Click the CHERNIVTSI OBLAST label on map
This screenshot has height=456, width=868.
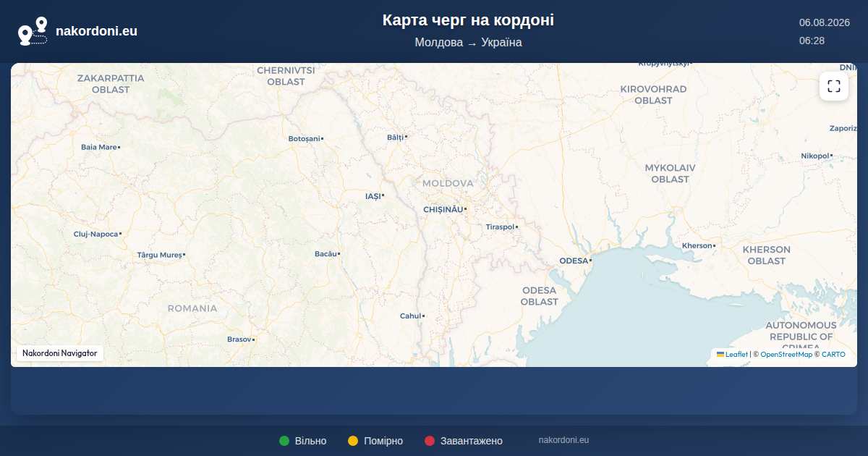pos(286,76)
